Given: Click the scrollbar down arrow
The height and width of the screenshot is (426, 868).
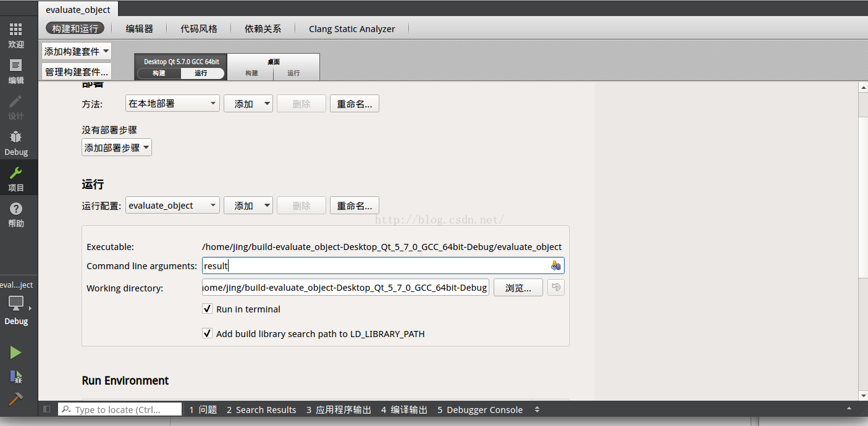Looking at the screenshot, I should click(863, 395).
